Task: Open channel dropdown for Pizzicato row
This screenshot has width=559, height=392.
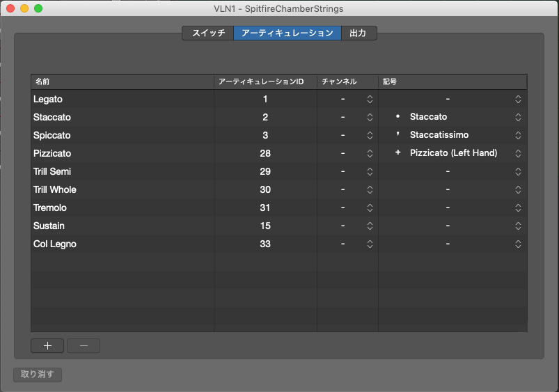Action: (x=370, y=153)
